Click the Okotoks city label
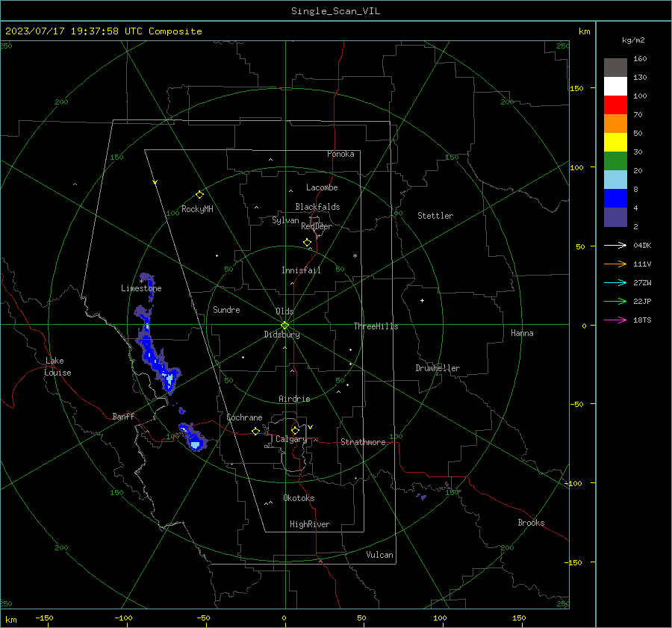Viewport: 672px width, 628px height. tap(299, 498)
